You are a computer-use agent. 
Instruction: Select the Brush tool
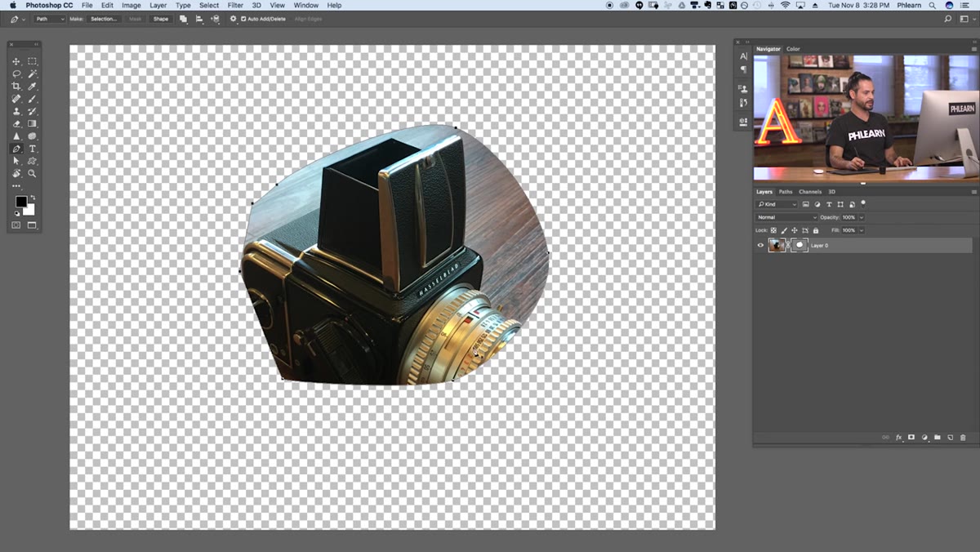tap(32, 99)
